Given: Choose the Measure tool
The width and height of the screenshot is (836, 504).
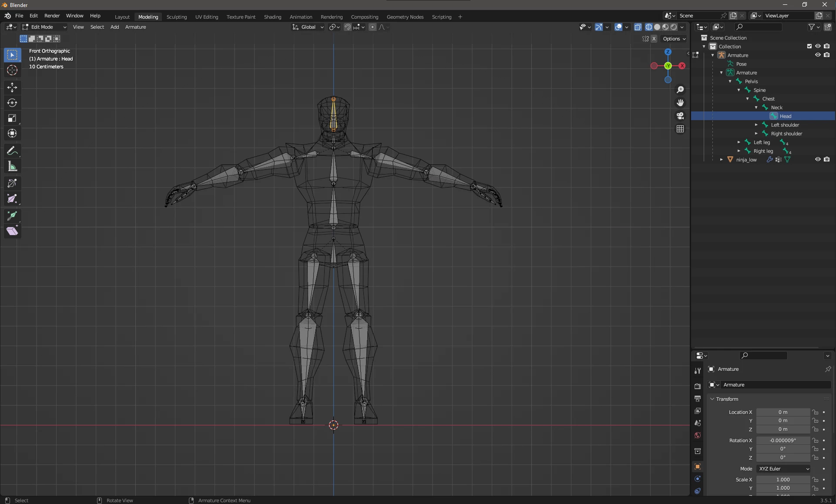Looking at the screenshot, I should tap(12, 167).
